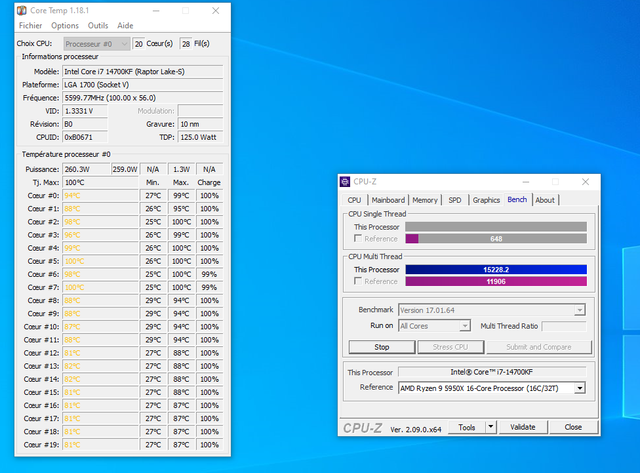
Task: Click the Tj. Max value 100°C
Action: [100, 182]
